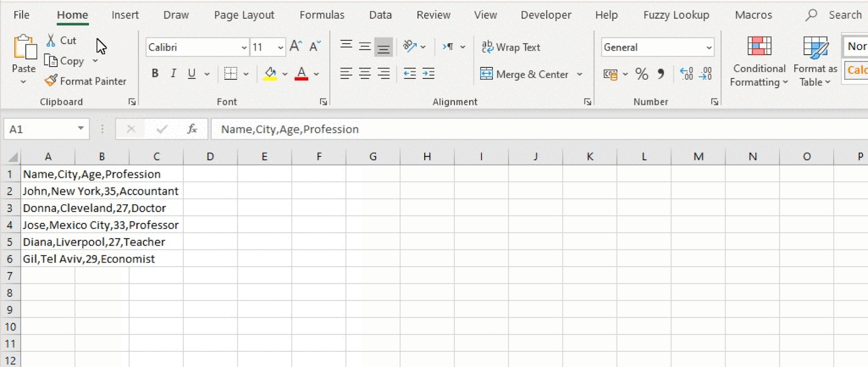Toggle Bottom Align button
This screenshot has width=868, height=367.
tap(384, 47)
